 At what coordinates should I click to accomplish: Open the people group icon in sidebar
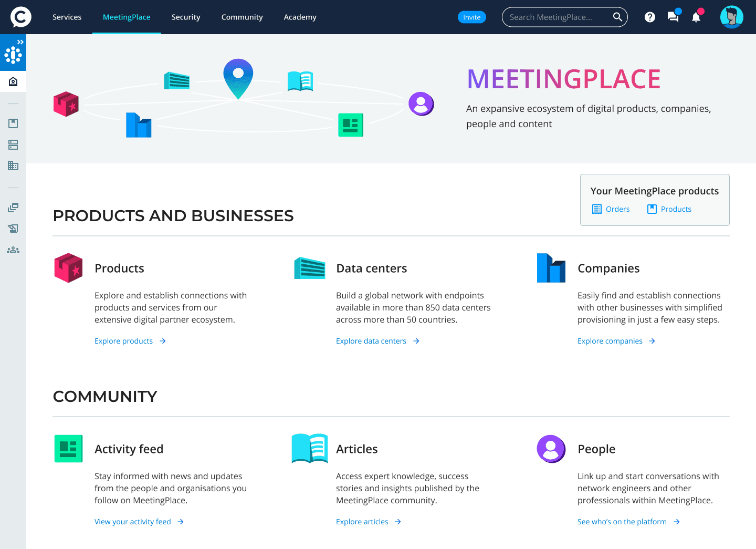(13, 250)
